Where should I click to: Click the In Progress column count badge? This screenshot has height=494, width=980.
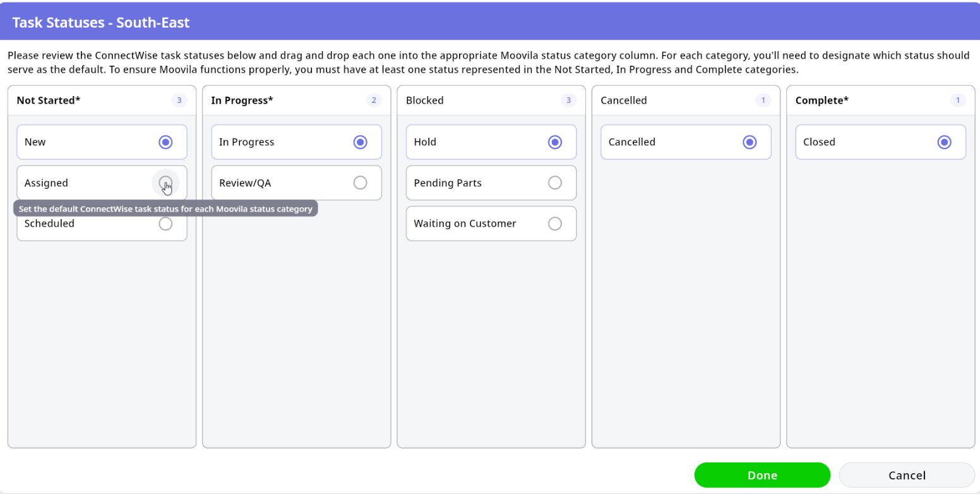coord(374,100)
